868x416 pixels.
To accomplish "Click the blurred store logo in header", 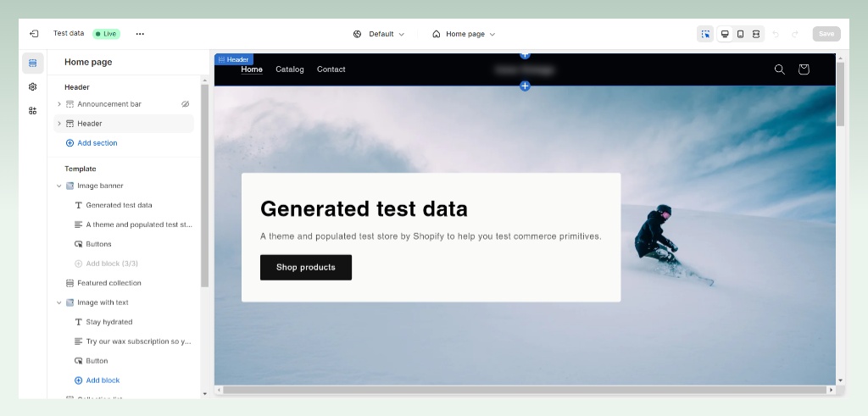I will 524,69.
